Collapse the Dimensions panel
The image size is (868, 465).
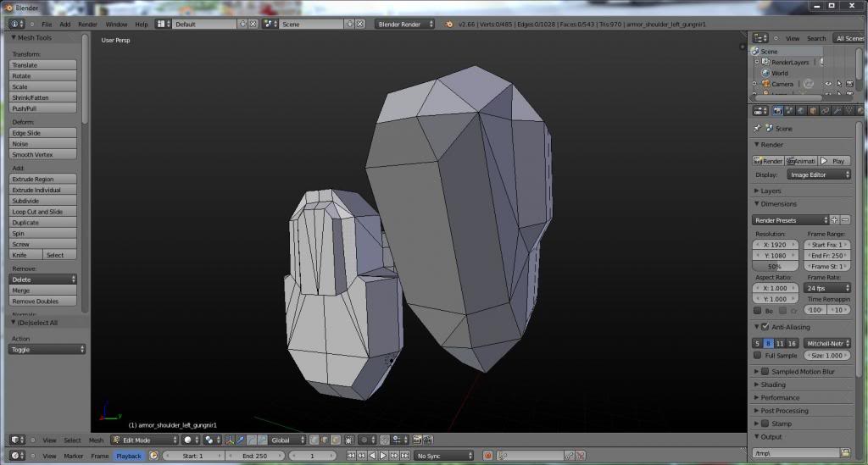point(757,204)
